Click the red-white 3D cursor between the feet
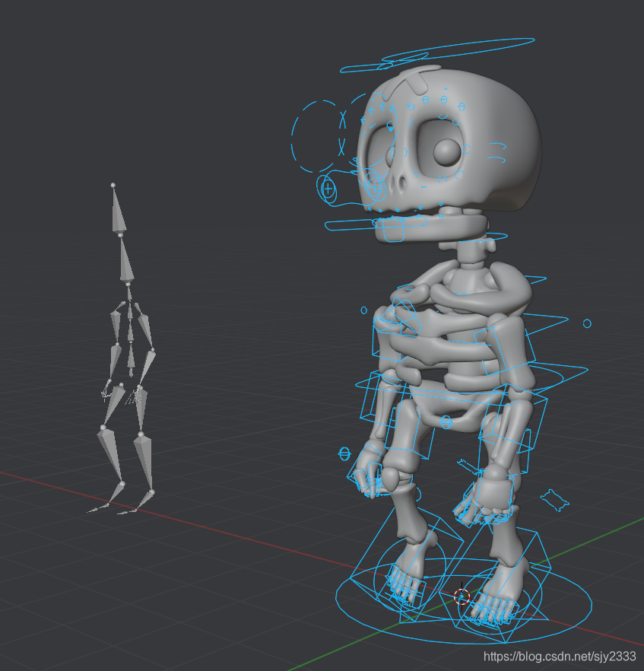This screenshot has height=671, width=644. [462, 596]
